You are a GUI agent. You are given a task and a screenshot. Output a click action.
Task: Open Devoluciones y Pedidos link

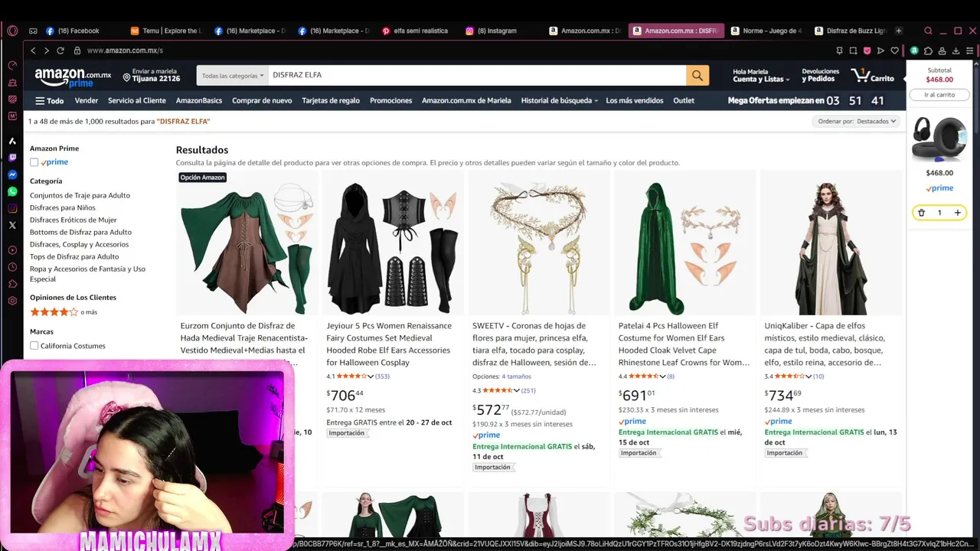(820, 76)
